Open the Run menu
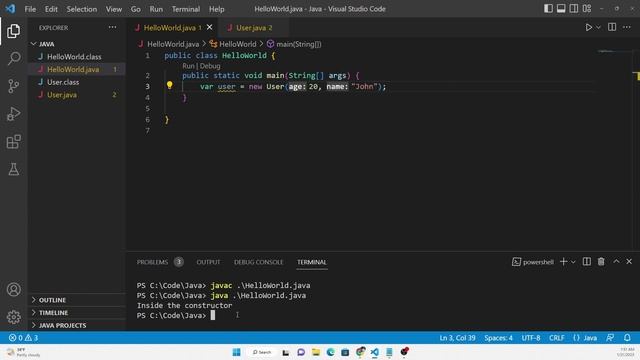Screen dimensions: 640x360 pyautogui.click(x=156, y=9)
